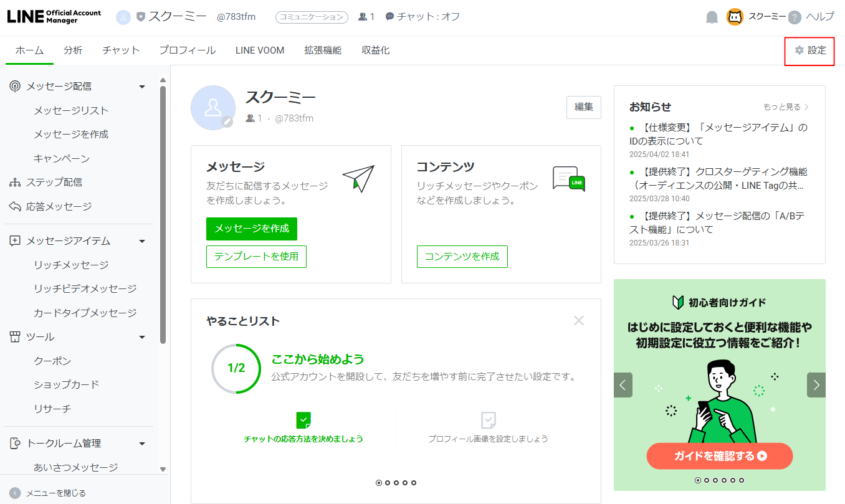Switch to the チャット tab

pyautogui.click(x=121, y=50)
